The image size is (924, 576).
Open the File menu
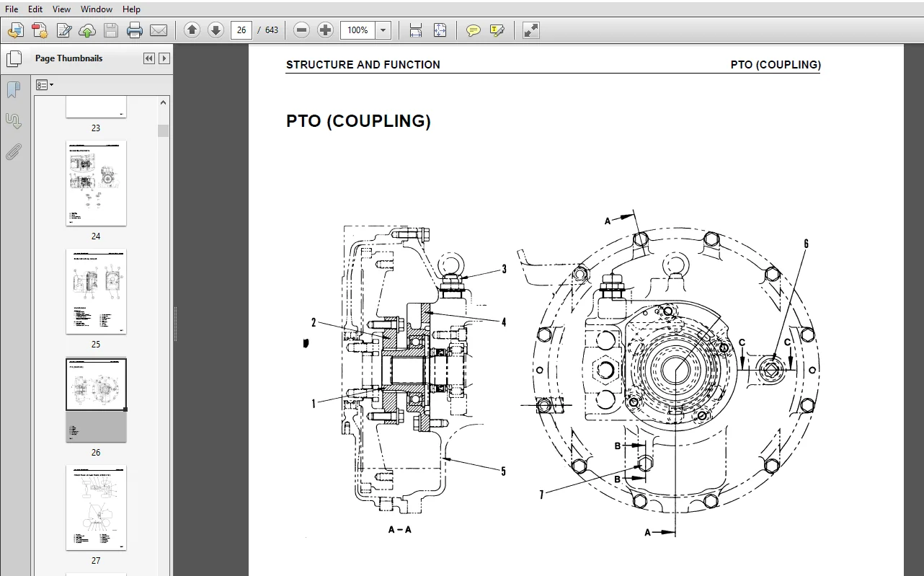12,9
